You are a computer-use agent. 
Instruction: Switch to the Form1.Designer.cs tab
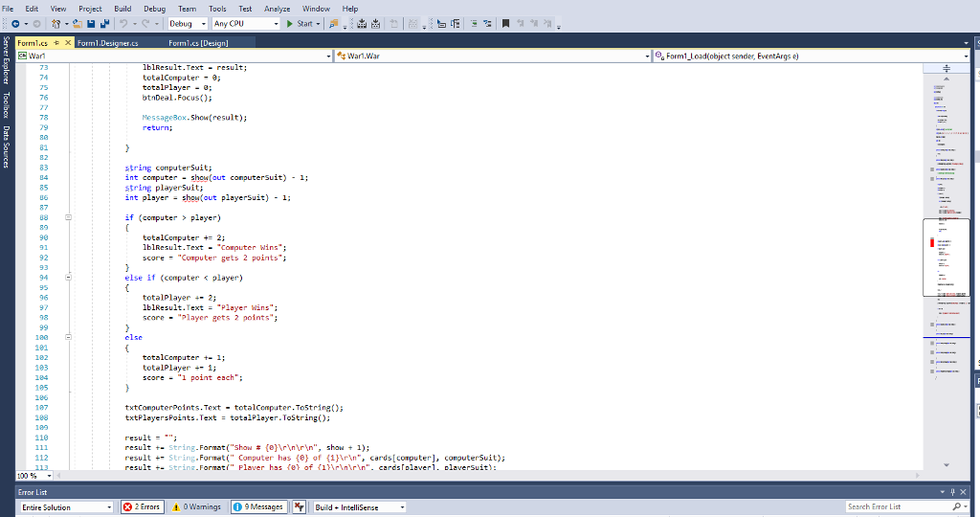tap(107, 43)
